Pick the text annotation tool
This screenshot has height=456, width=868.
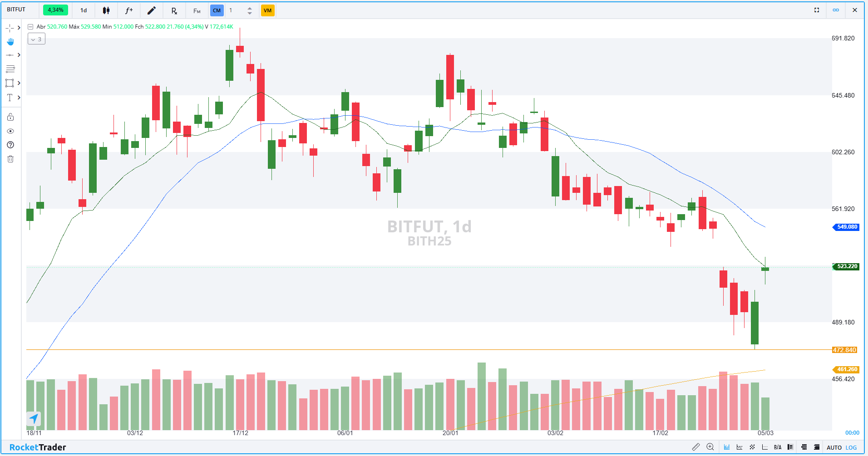[x=10, y=98]
